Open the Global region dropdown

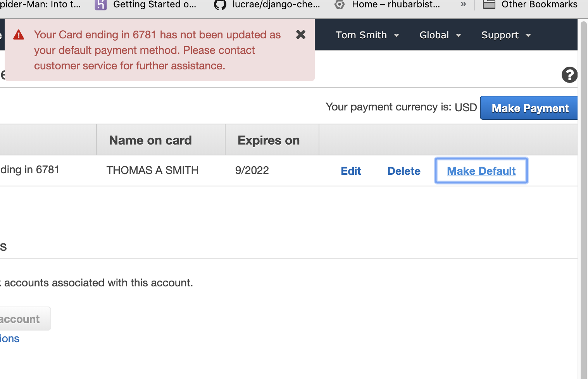click(x=440, y=35)
